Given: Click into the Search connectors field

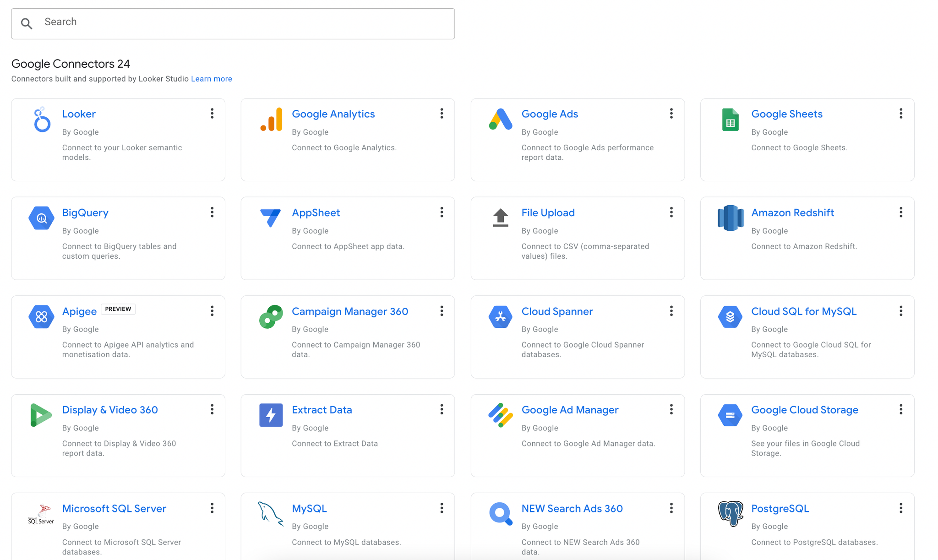Looking at the screenshot, I should tap(233, 24).
